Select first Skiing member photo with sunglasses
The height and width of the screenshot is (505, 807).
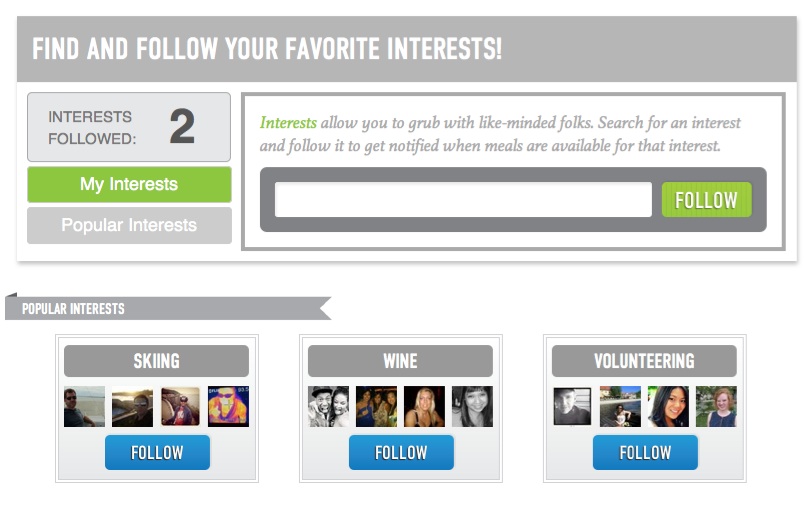coord(84,407)
